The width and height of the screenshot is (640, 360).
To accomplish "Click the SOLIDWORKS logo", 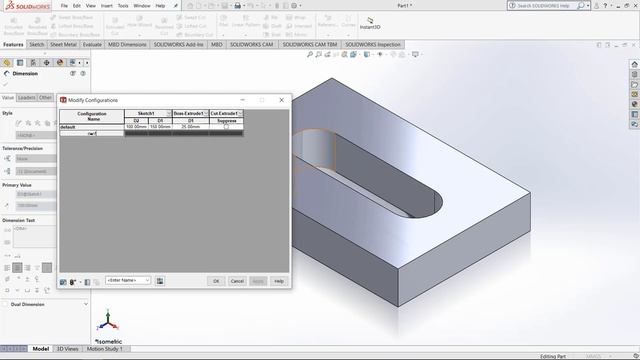I will click(28, 6).
